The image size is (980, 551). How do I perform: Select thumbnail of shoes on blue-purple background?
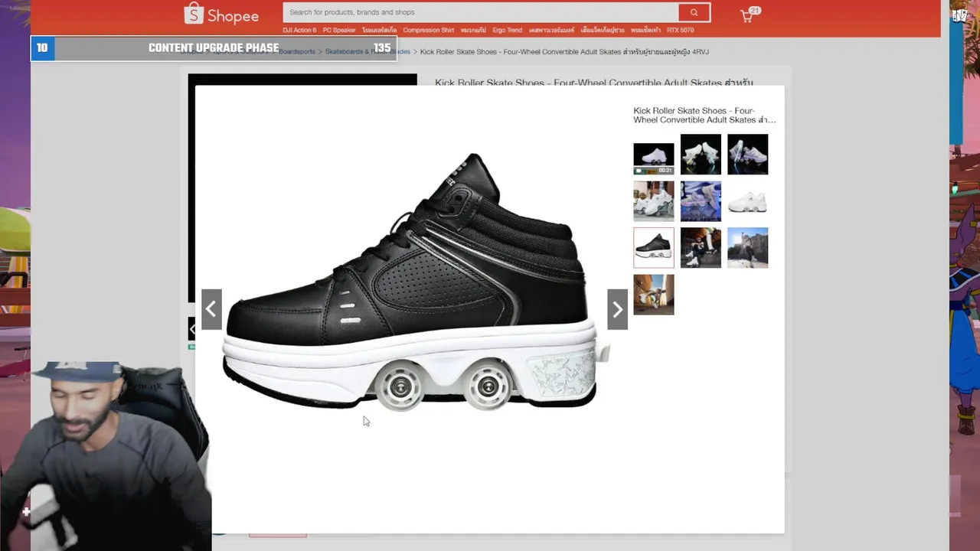[701, 201]
